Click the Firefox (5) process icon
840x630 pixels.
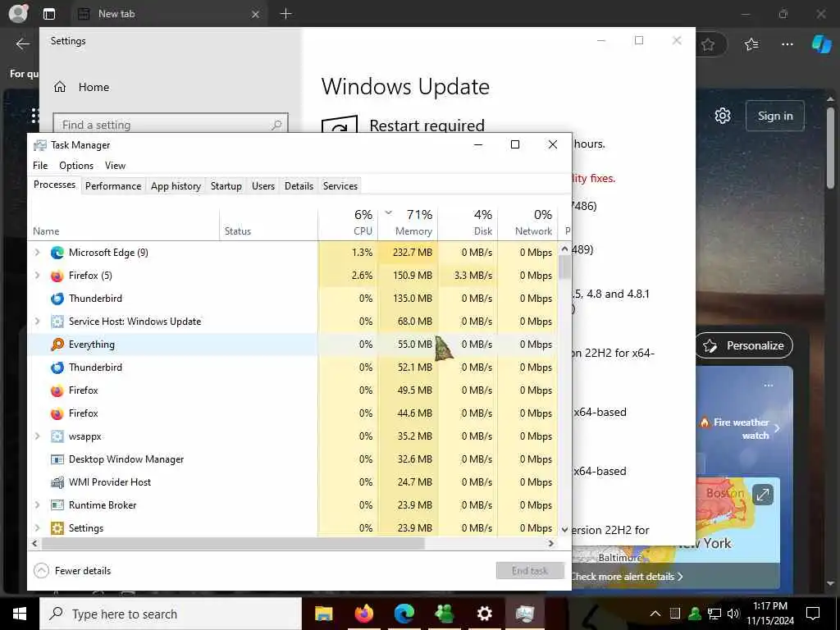pyautogui.click(x=57, y=276)
